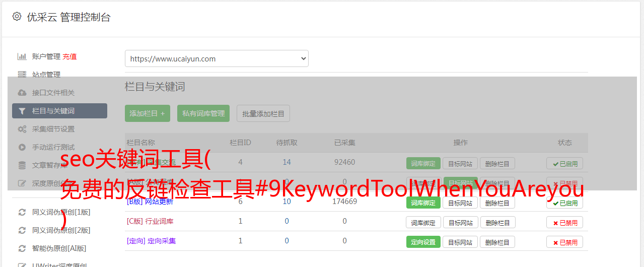Click the 批量添加栏目 button

coord(263,113)
